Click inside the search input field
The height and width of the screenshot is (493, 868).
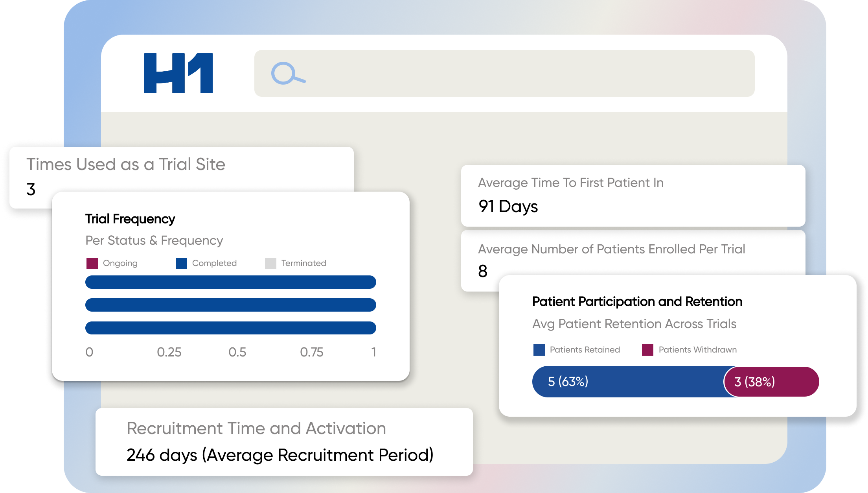pyautogui.click(x=503, y=73)
